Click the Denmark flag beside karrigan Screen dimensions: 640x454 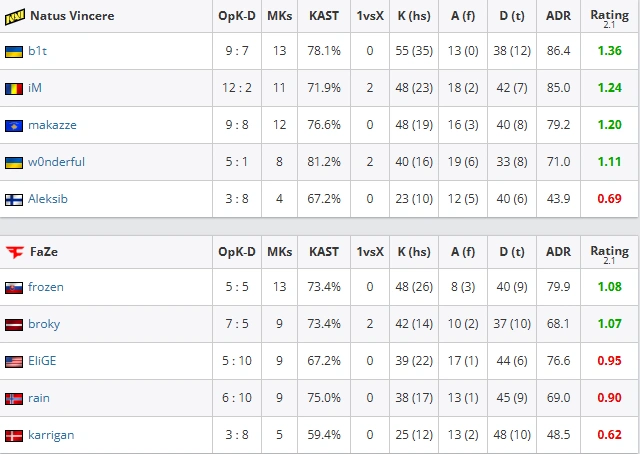pyautogui.click(x=14, y=436)
